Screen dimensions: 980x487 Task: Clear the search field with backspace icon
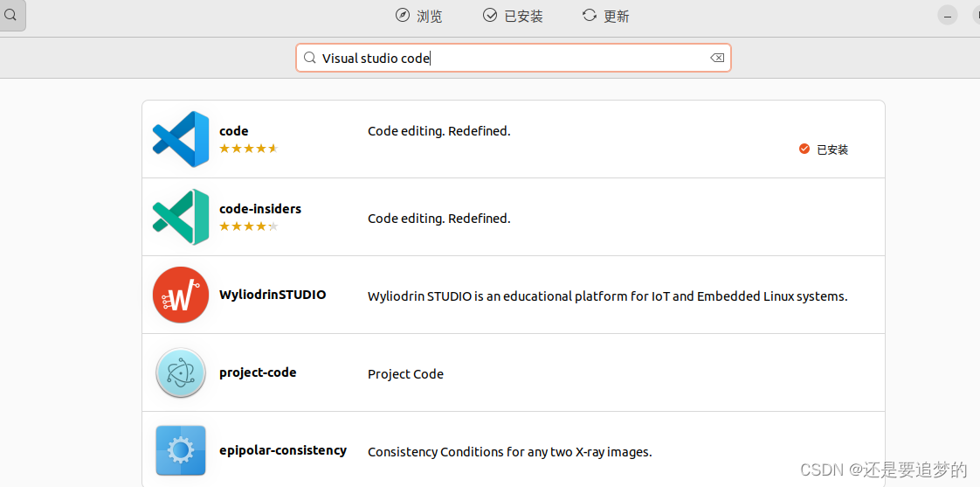[717, 59]
